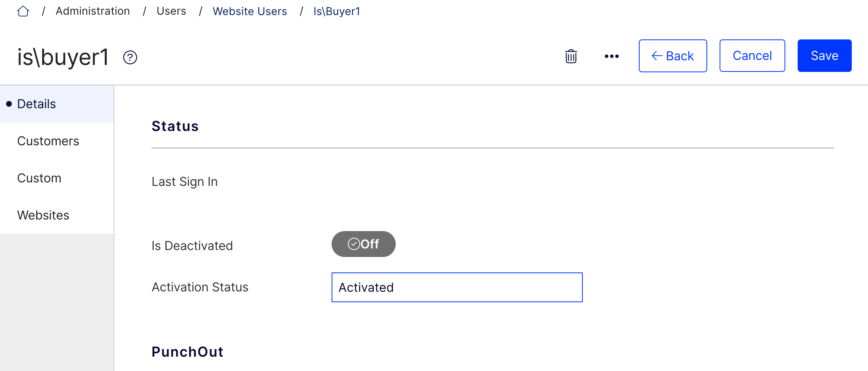This screenshot has width=868, height=371.
Task: Delete user with the trash icon
Action: (571, 56)
